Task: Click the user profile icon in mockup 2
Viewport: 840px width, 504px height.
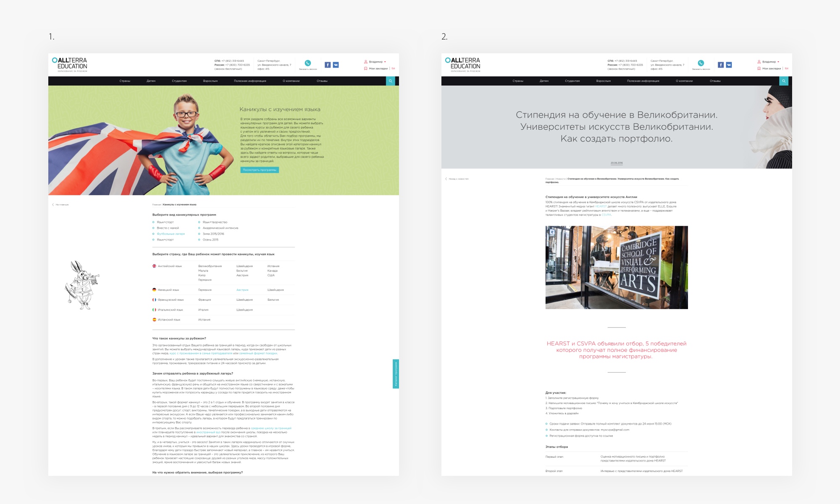Action: click(759, 62)
